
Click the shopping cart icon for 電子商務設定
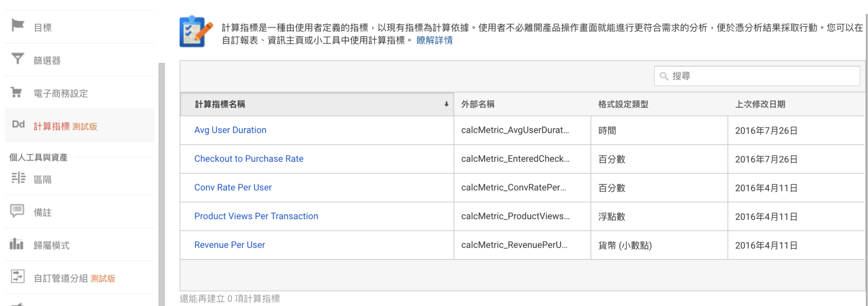point(17,92)
